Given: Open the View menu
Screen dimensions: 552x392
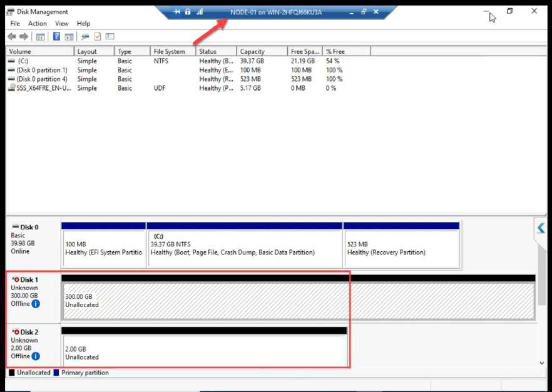Looking at the screenshot, I should click(61, 24).
